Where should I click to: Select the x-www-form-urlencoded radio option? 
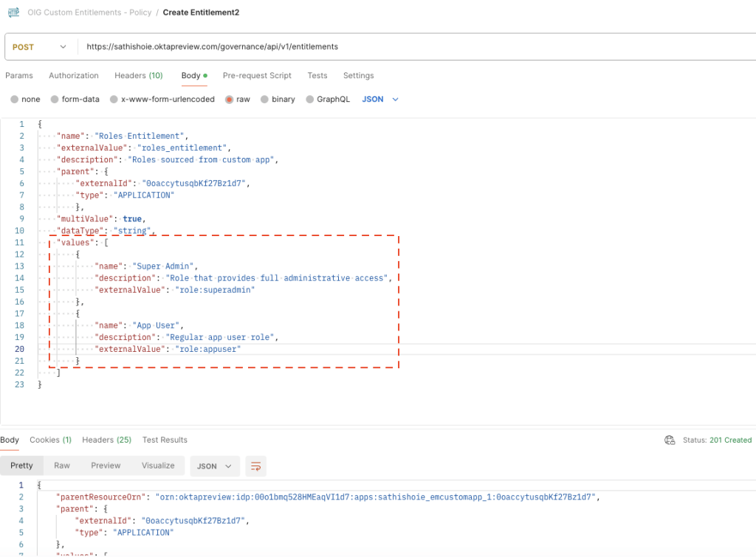pyautogui.click(x=114, y=100)
